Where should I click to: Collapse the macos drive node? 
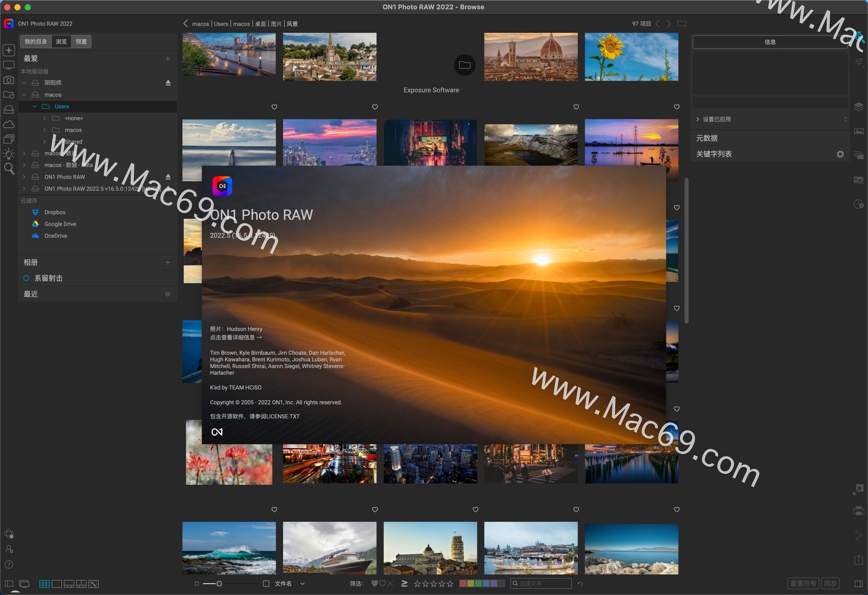tap(24, 95)
